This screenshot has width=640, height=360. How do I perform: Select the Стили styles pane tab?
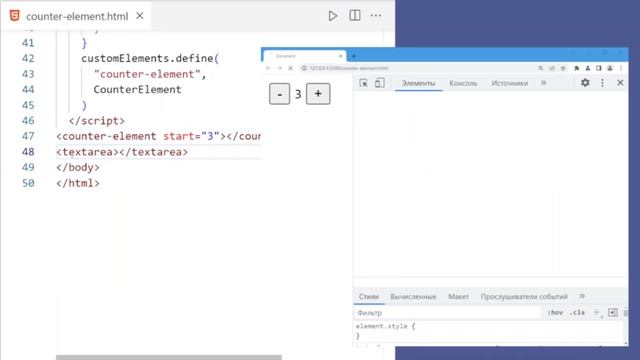(369, 297)
